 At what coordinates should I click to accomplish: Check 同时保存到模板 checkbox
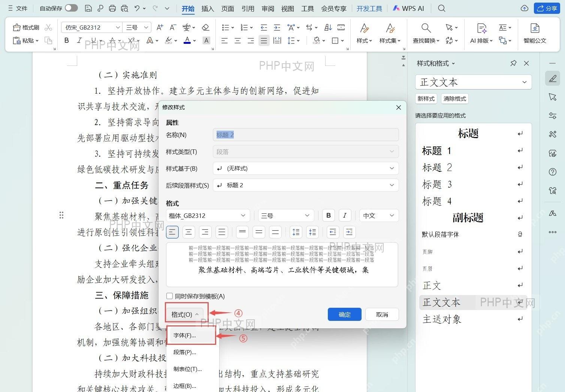169,296
